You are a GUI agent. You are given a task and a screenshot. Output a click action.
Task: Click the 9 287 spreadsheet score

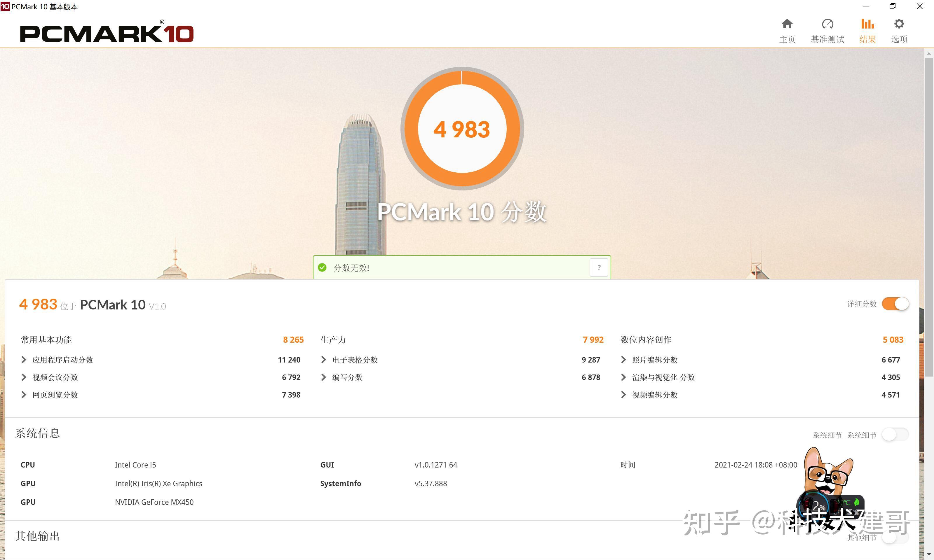pyautogui.click(x=591, y=360)
